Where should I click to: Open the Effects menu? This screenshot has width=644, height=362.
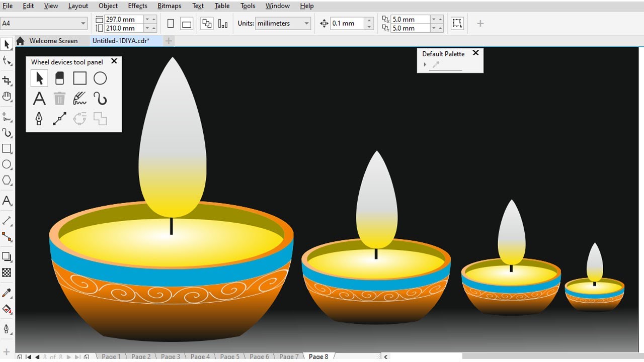(138, 6)
